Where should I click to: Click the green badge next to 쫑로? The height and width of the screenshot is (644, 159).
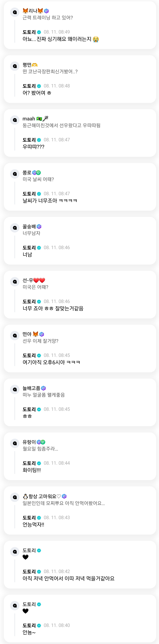coord(38,173)
